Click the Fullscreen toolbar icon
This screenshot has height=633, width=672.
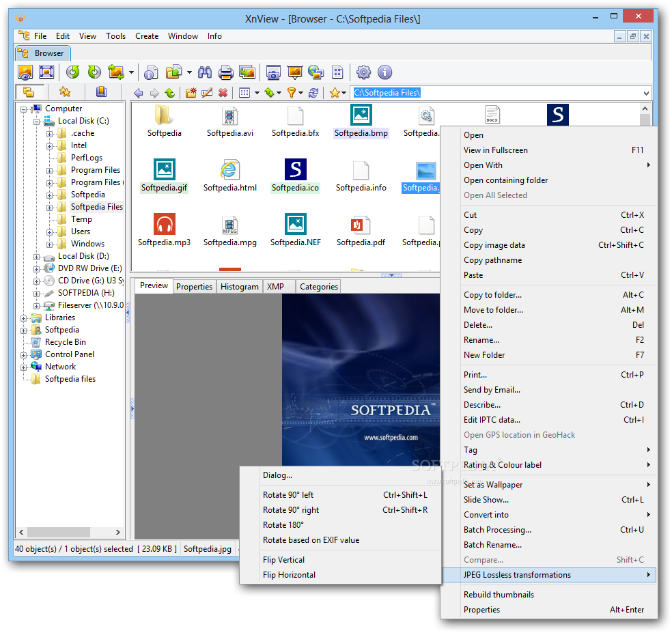click(46, 72)
